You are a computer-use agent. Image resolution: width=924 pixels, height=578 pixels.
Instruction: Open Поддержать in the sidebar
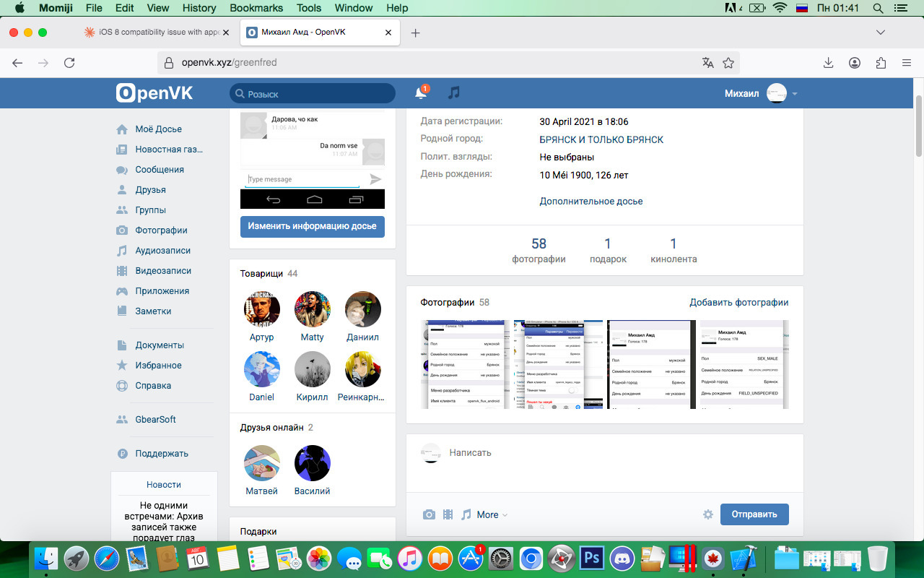[x=162, y=454]
